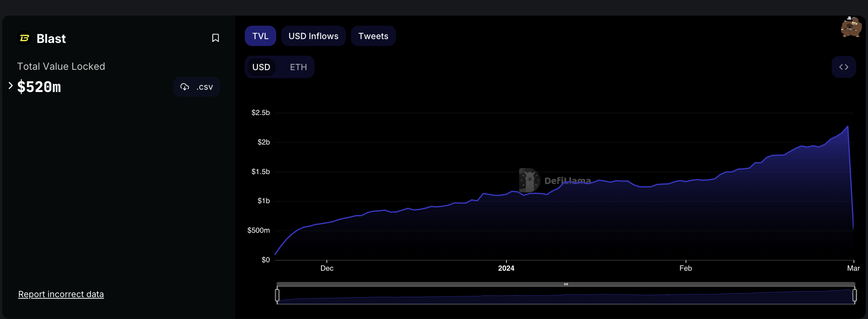868x319 pixels.
Task: Switch to the USD Inflows tab
Action: (313, 36)
